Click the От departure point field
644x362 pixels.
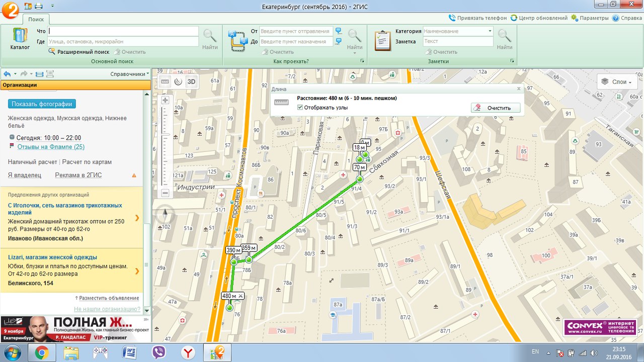[x=296, y=31]
